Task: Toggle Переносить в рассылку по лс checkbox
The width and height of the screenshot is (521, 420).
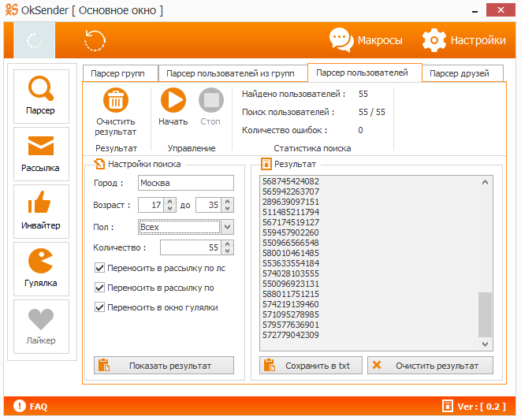Action: (99, 268)
